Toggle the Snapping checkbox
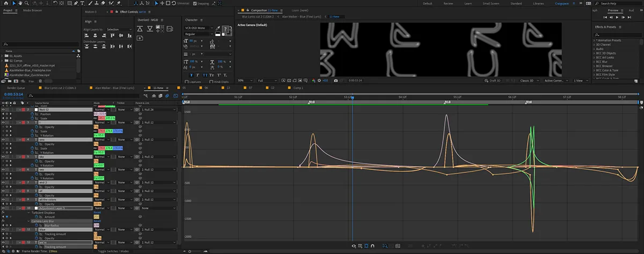 click(x=195, y=3)
